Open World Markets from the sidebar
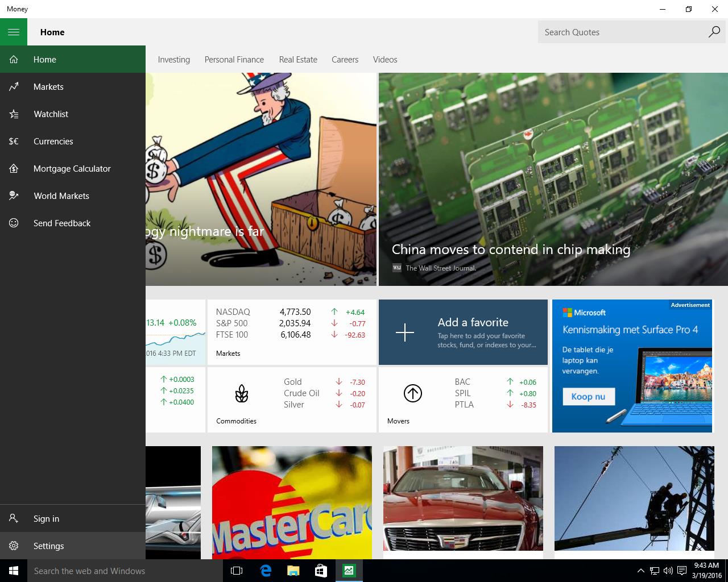 [x=73, y=196]
